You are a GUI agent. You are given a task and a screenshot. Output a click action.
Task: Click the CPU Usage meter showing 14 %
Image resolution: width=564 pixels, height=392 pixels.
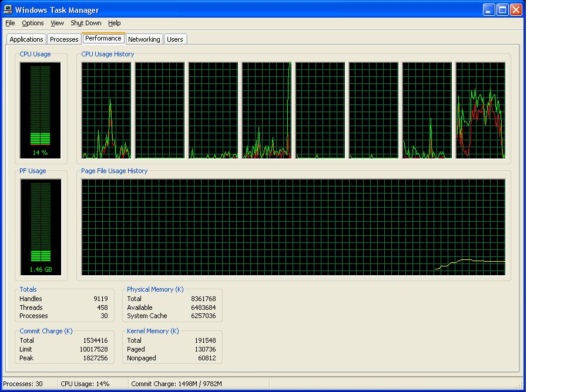point(41,110)
